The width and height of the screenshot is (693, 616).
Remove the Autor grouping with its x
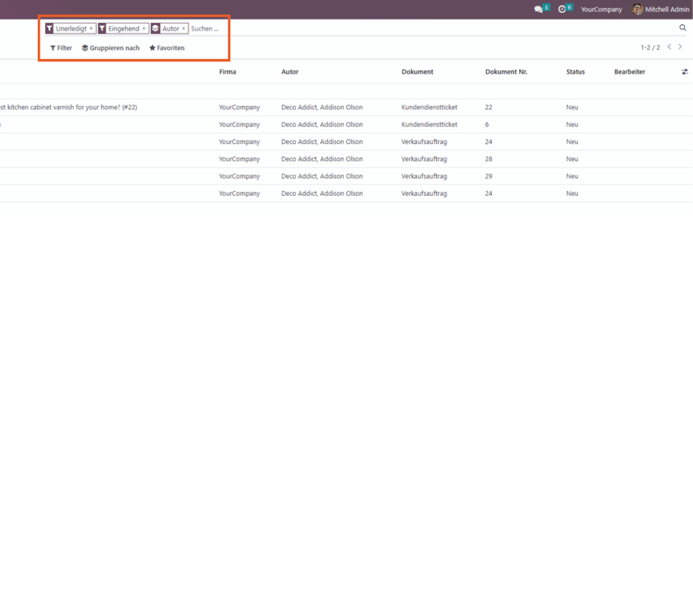tap(184, 28)
